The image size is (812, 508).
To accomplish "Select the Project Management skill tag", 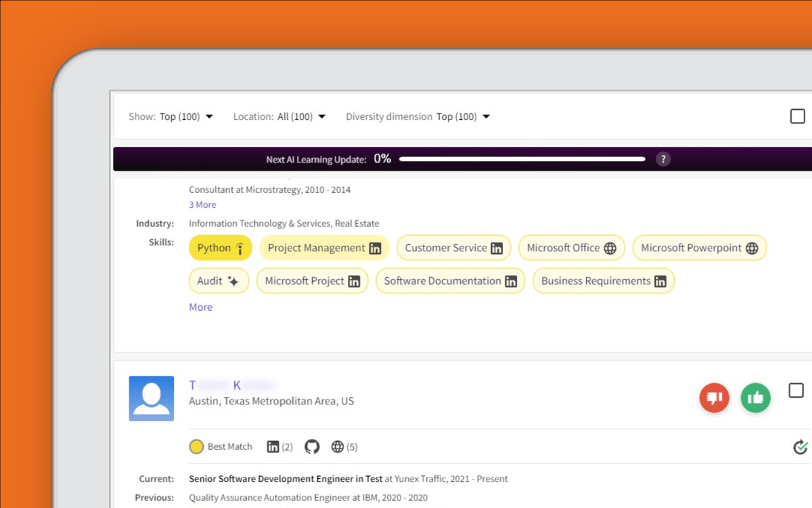I will point(324,248).
